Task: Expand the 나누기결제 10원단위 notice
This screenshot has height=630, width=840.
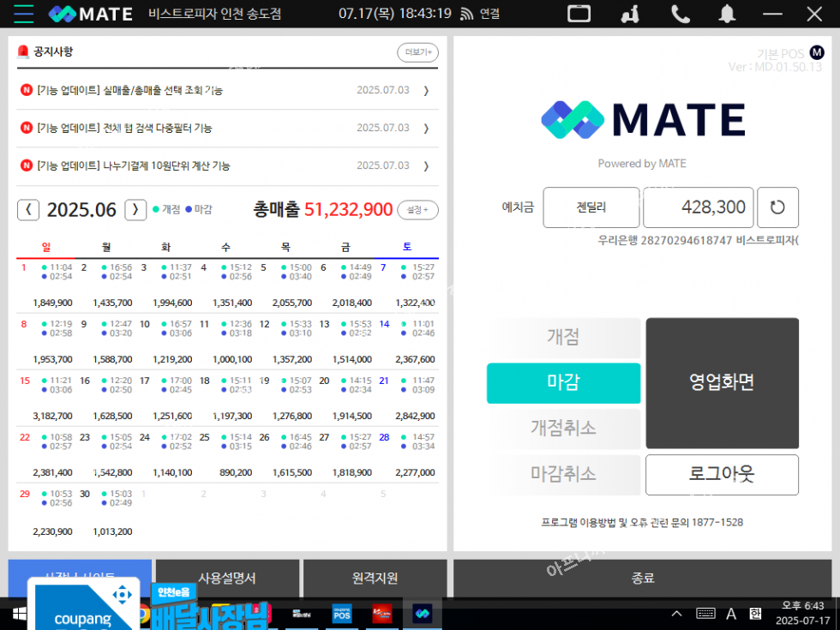Action: click(426, 165)
